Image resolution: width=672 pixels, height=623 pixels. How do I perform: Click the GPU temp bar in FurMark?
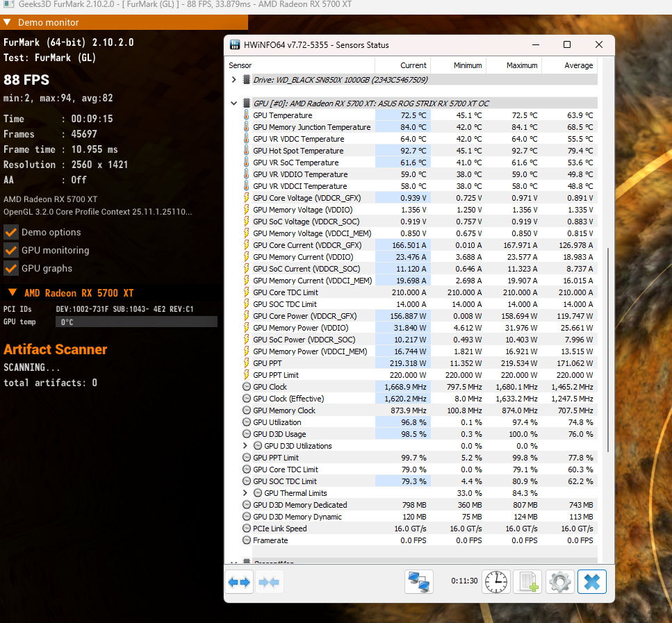[136, 322]
